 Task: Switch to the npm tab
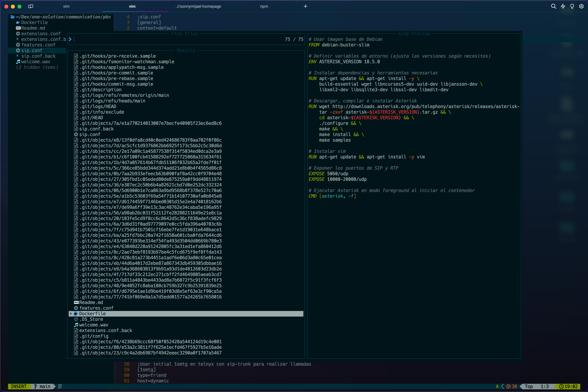[x=264, y=6]
